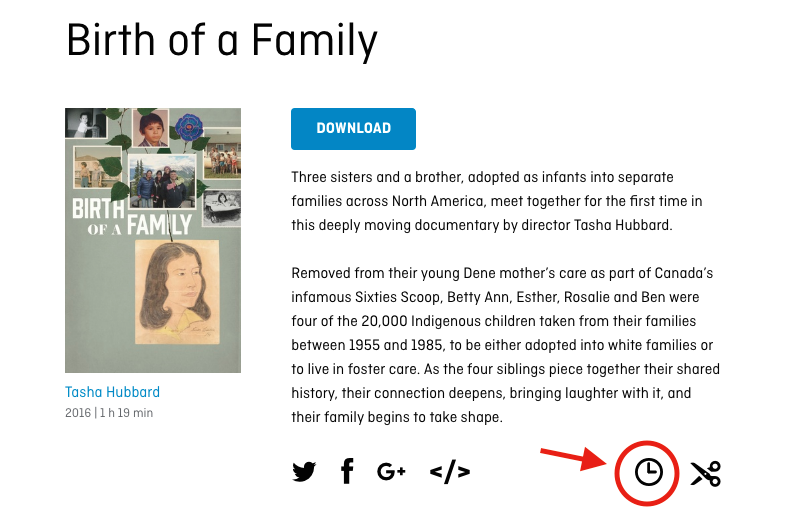Screen dimensions: 804x519
Task: Click the outdoor group photo on poster
Action: point(162,182)
